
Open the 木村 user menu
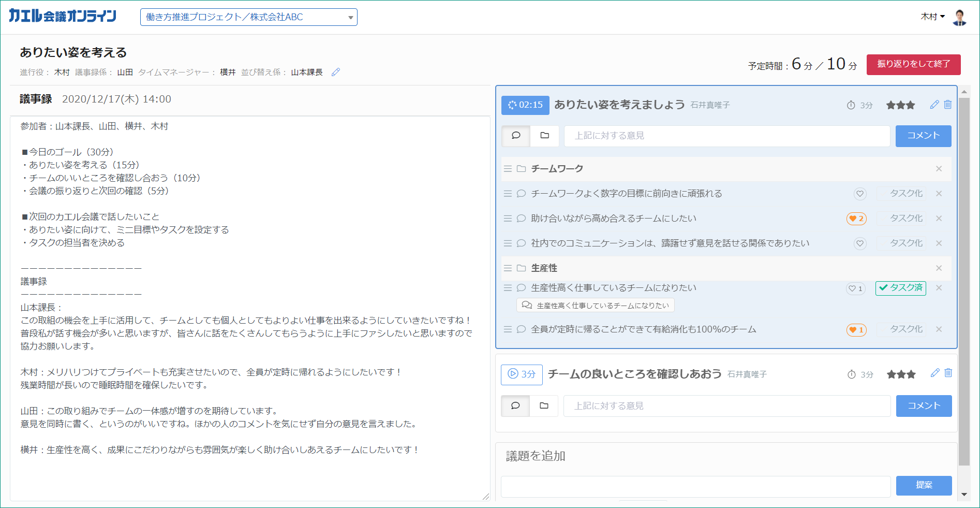932,17
